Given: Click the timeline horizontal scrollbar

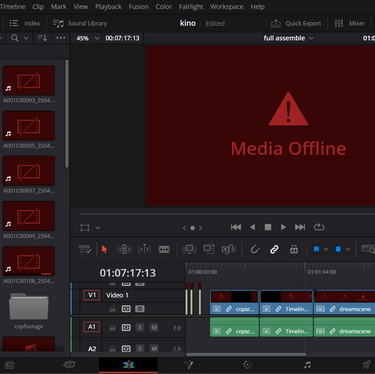Looking at the screenshot, I should click(246, 354).
